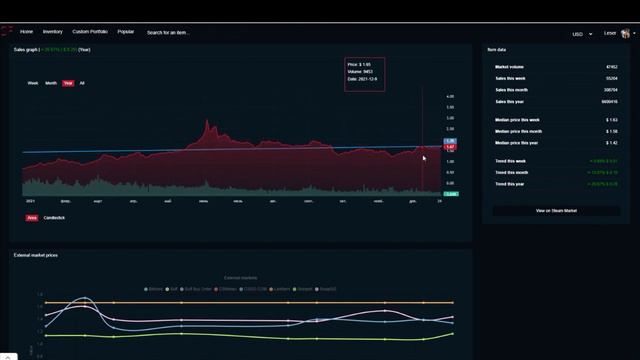Click the 'Median price this week' label
This screenshot has width=640, height=360.
(517, 120)
